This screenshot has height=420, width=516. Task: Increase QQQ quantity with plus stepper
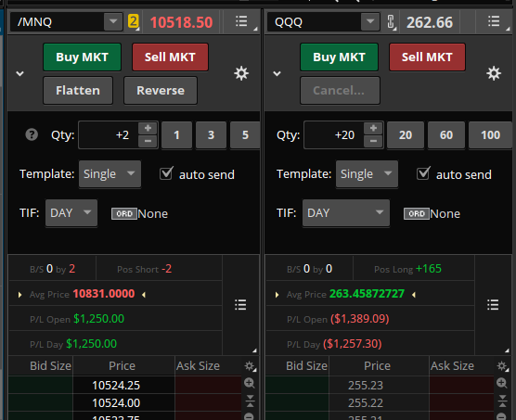373,128
